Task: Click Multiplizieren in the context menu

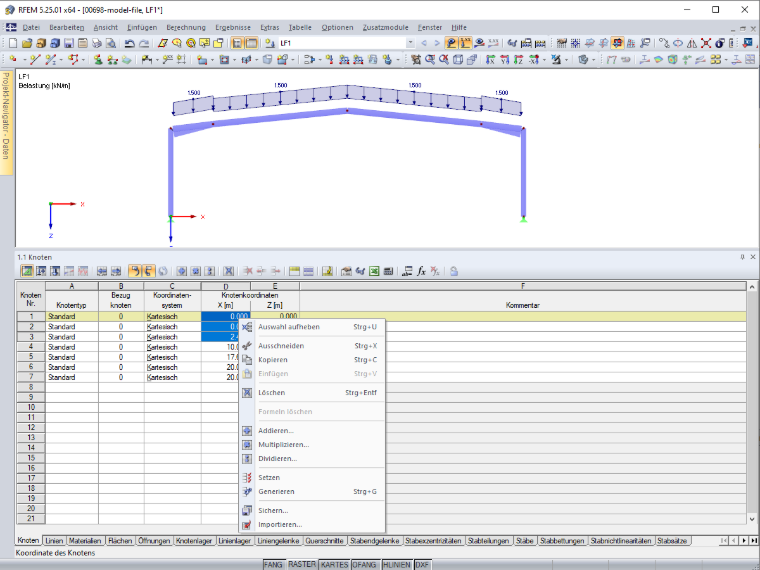Action: [284, 444]
